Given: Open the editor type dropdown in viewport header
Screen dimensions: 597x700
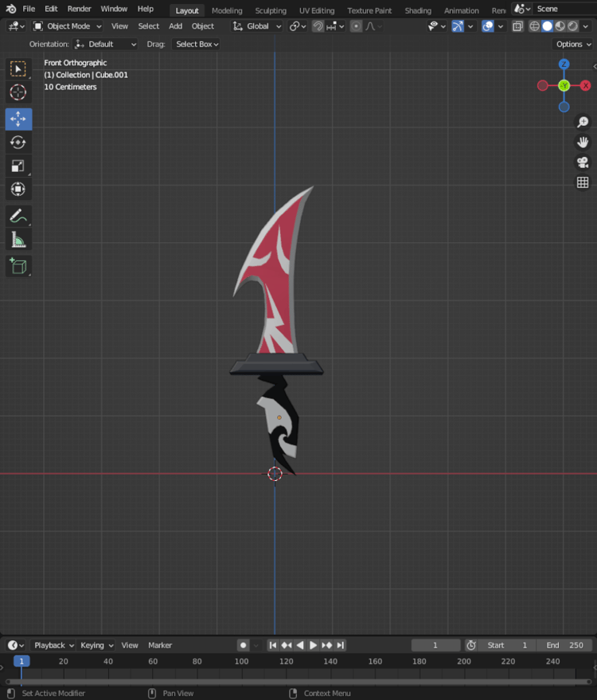Looking at the screenshot, I should click(16, 26).
